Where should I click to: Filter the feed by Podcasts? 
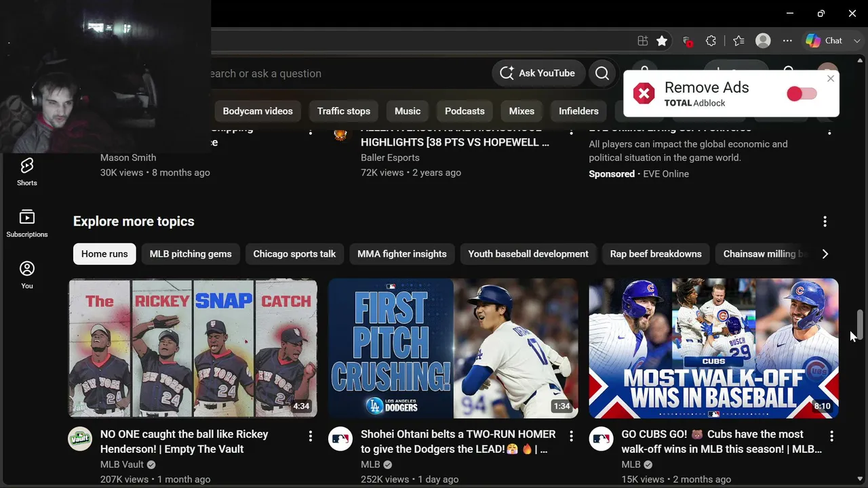click(465, 111)
